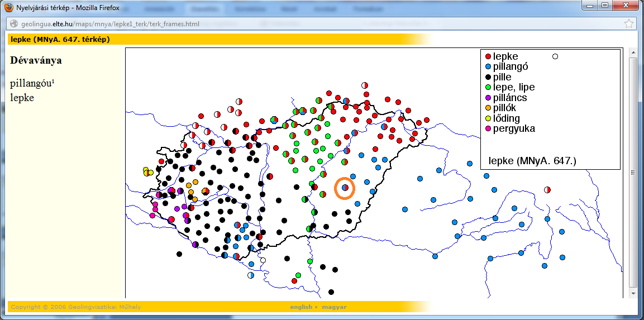Viewport: 644px width, 320px height.
Task: Click the pink pergyuka legend dot
Action: pyautogui.click(x=488, y=128)
